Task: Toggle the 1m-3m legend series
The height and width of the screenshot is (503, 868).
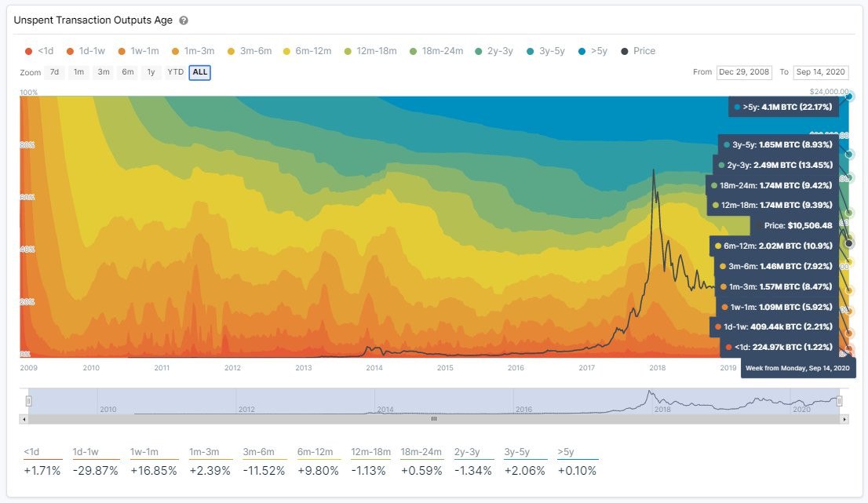Action: [192, 51]
